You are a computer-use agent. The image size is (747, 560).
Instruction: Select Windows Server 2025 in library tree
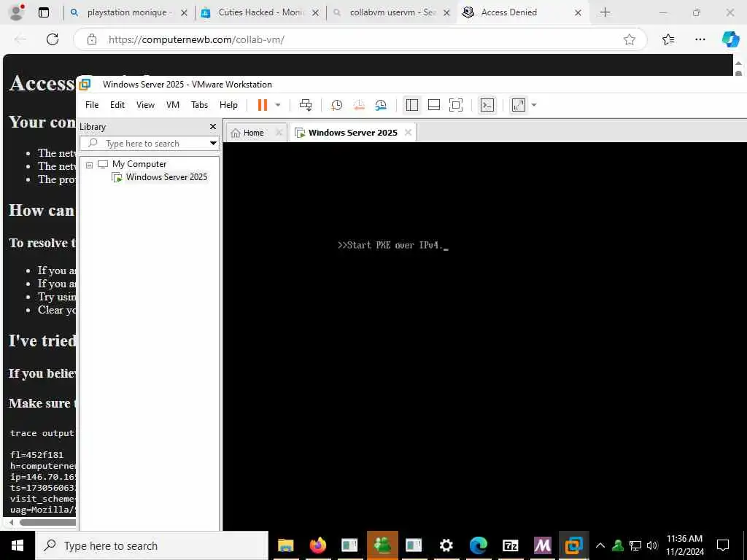click(166, 177)
